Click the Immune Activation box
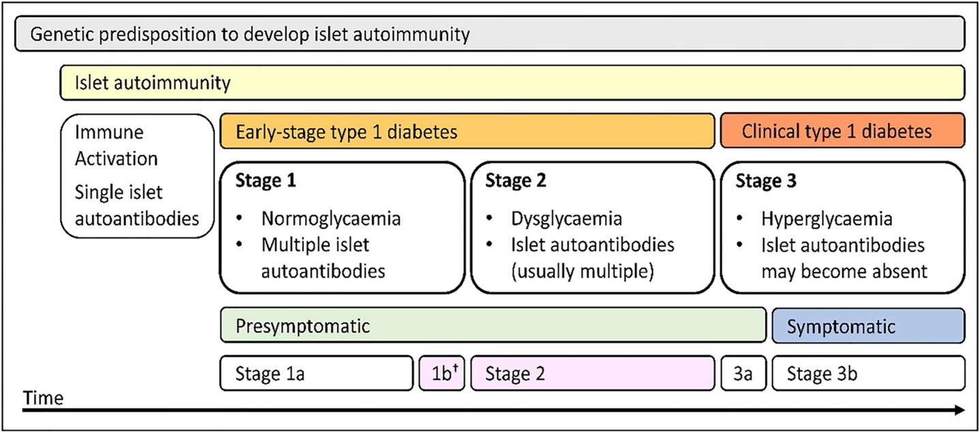 [x=138, y=176]
